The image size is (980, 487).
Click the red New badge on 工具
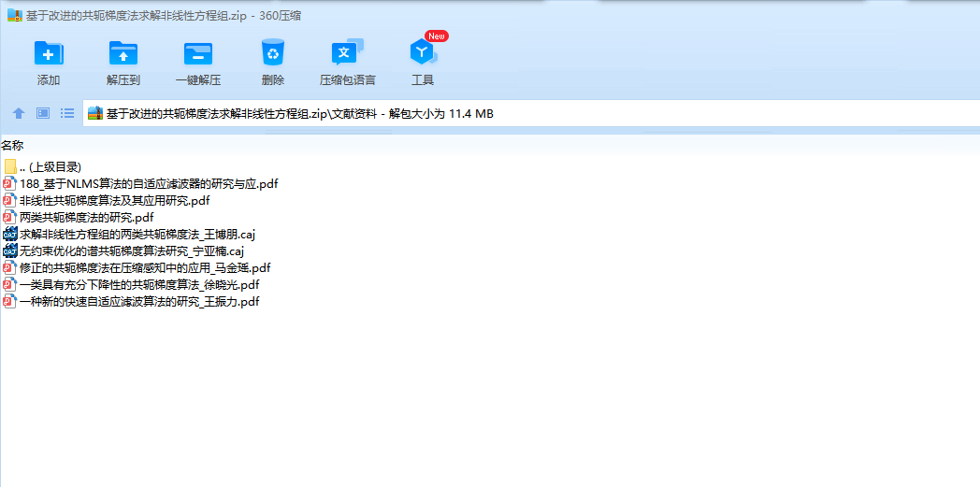click(437, 36)
